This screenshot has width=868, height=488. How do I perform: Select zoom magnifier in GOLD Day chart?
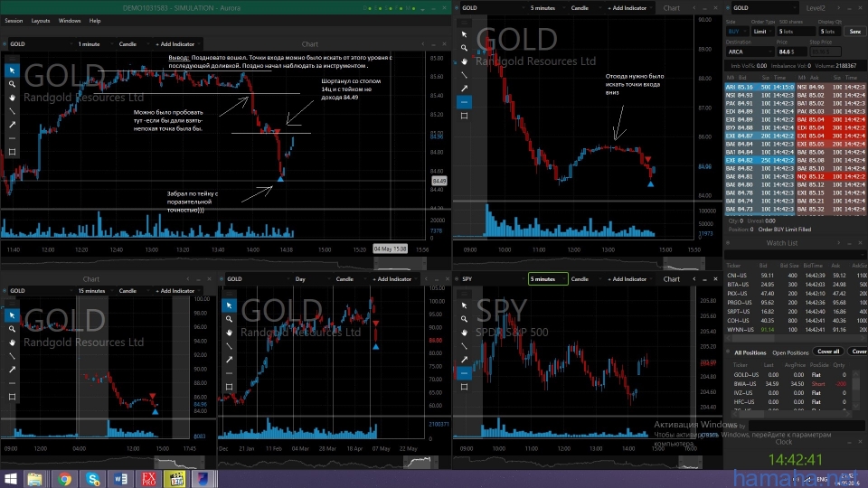[x=229, y=319]
